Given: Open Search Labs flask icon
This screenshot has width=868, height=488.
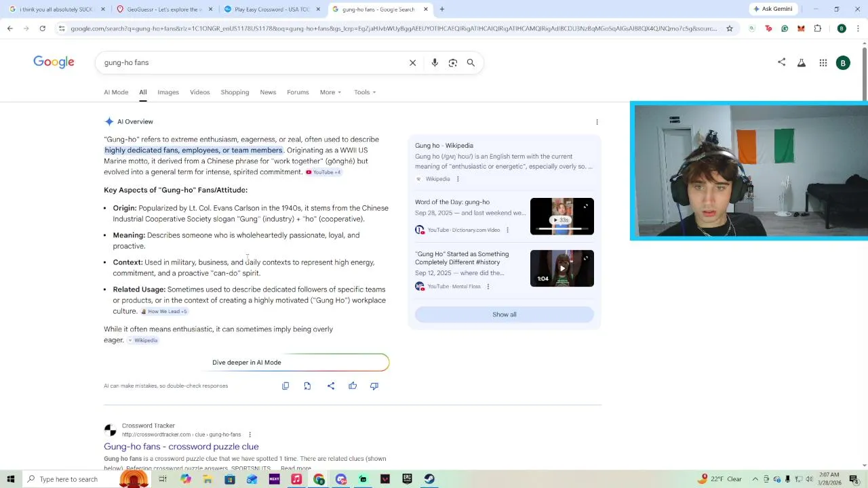Looking at the screenshot, I should point(802,62).
